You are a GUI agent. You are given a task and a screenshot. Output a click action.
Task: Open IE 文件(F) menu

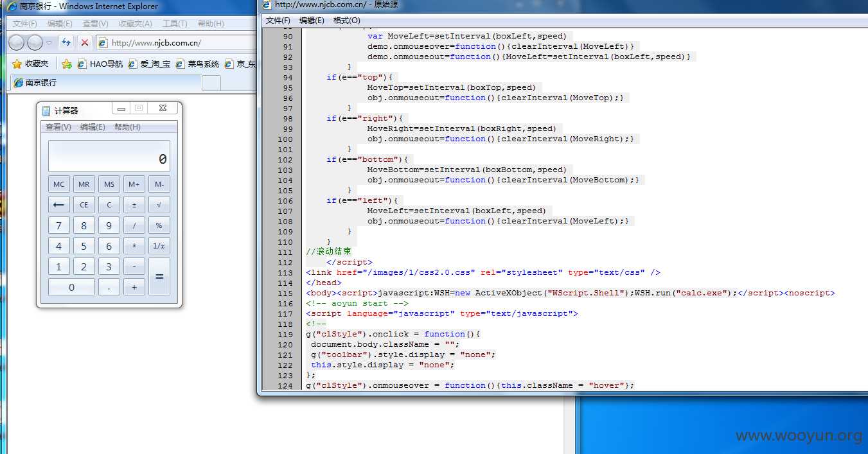click(25, 24)
